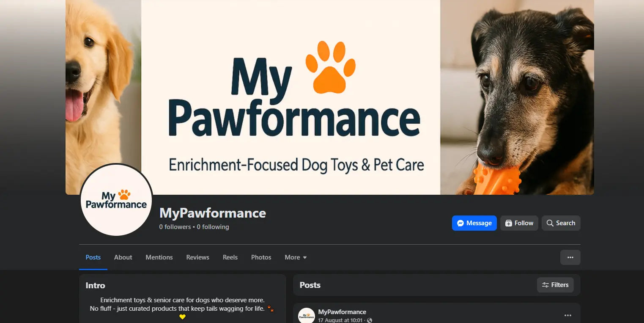Viewport: 644px width, 323px height.
Task: Click the magnifying glass Search icon
Action: [x=550, y=223]
